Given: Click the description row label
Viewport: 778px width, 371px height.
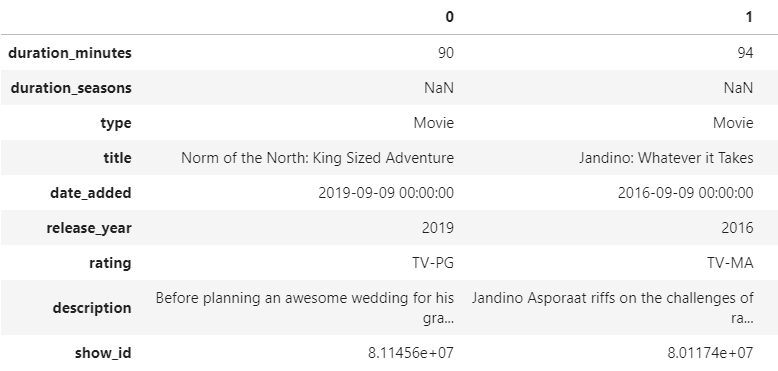Looking at the screenshot, I should coord(92,308).
